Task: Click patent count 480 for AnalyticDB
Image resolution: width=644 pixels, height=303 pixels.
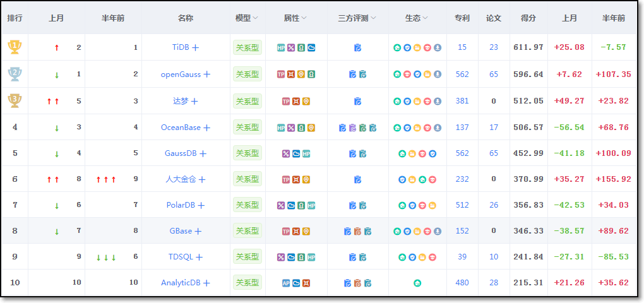Action: pos(462,282)
